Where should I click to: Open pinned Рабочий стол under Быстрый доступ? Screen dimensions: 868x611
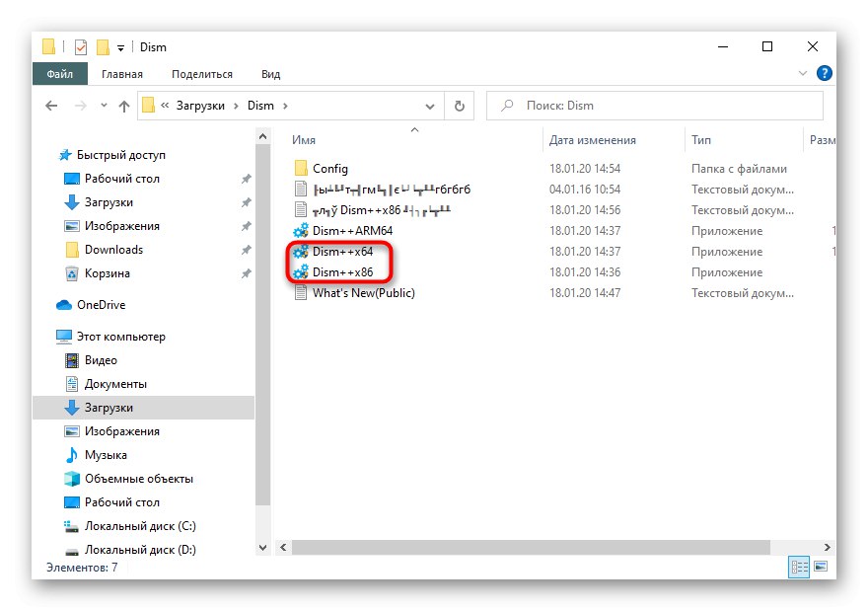(x=121, y=179)
